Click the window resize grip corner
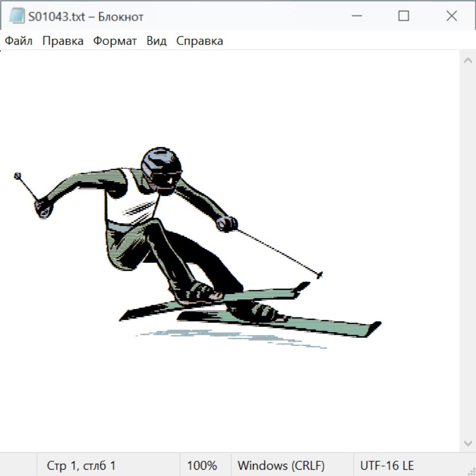476x476 pixels. (x=471, y=471)
